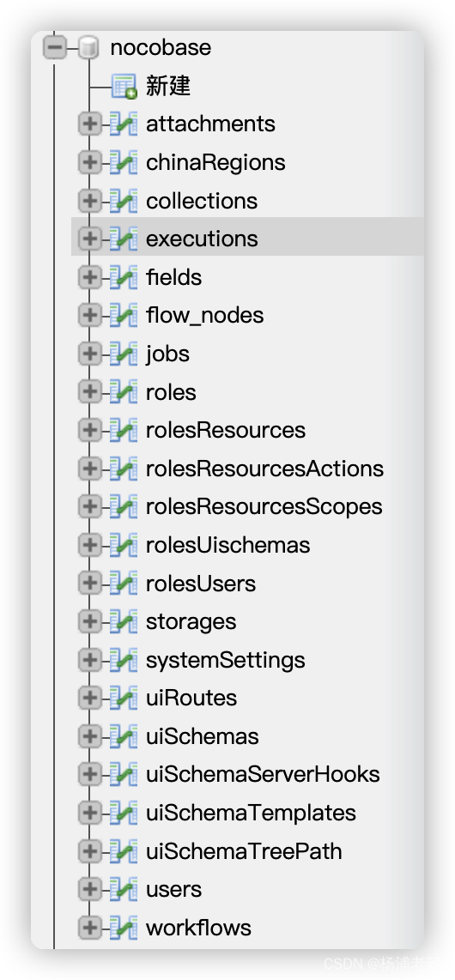Select the flow_nodes table
The image size is (455, 980).
point(204,315)
